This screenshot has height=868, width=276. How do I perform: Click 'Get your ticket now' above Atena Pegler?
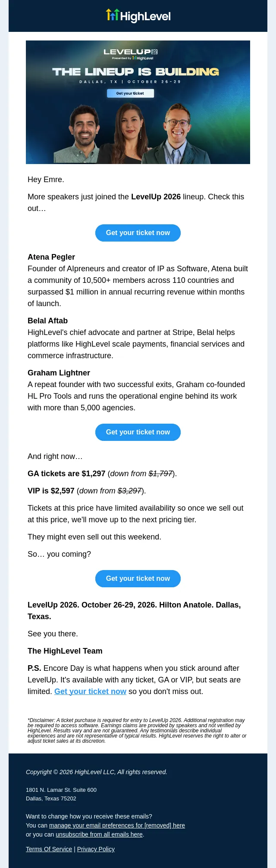click(138, 233)
